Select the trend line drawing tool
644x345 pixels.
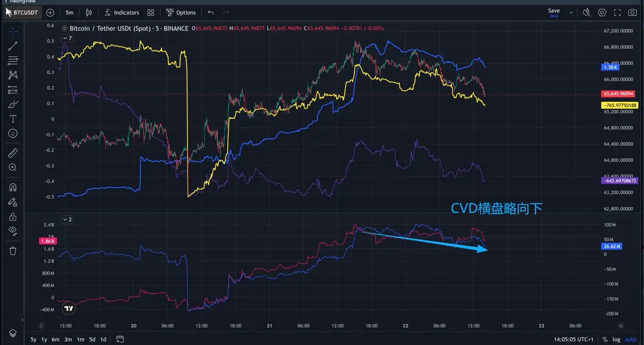(13, 46)
